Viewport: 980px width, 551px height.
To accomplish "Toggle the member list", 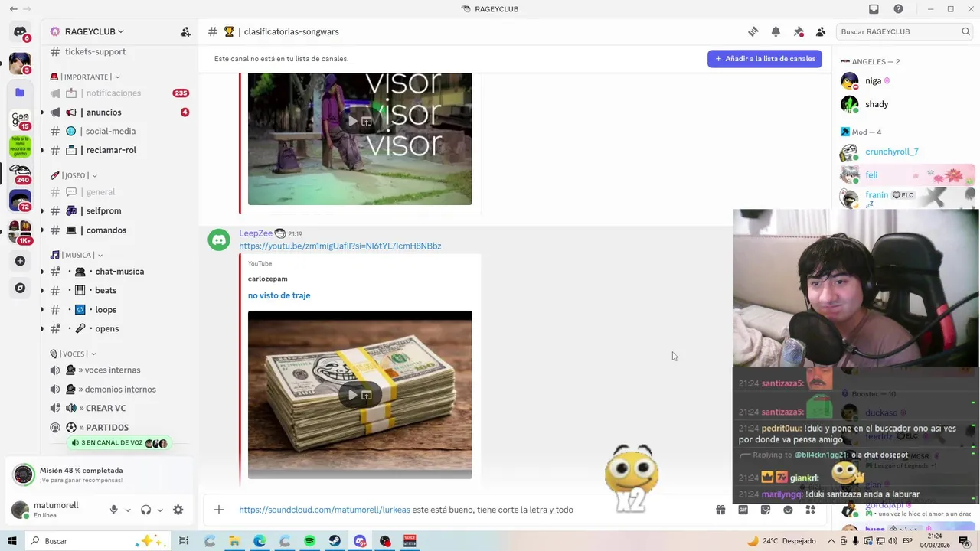I will pos(821,31).
